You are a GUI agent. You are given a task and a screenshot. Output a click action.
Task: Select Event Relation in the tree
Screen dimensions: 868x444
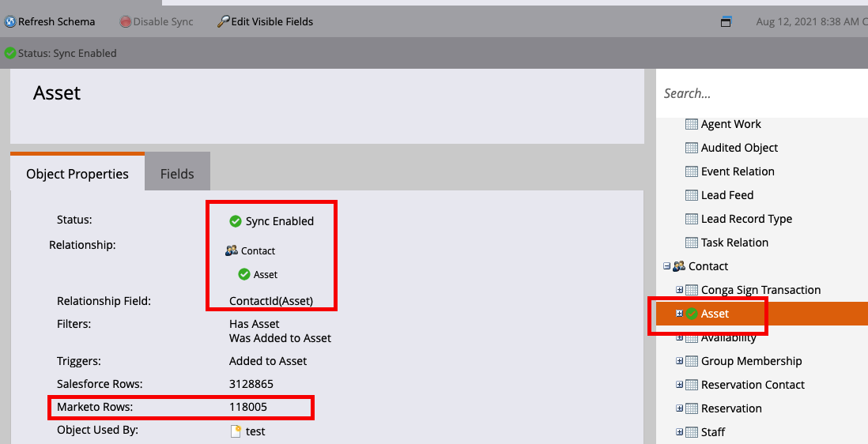(x=738, y=171)
